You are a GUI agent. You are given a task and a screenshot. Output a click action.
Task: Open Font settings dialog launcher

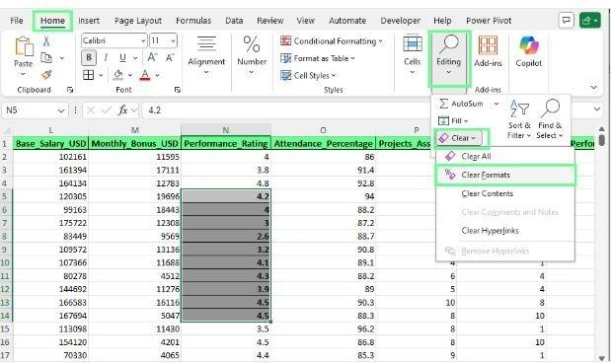[x=178, y=90]
